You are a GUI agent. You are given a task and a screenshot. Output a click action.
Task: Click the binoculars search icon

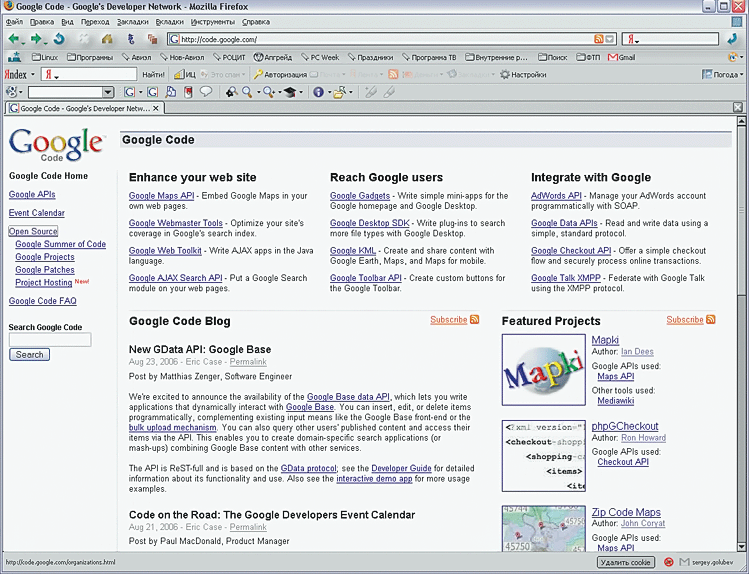[232, 92]
